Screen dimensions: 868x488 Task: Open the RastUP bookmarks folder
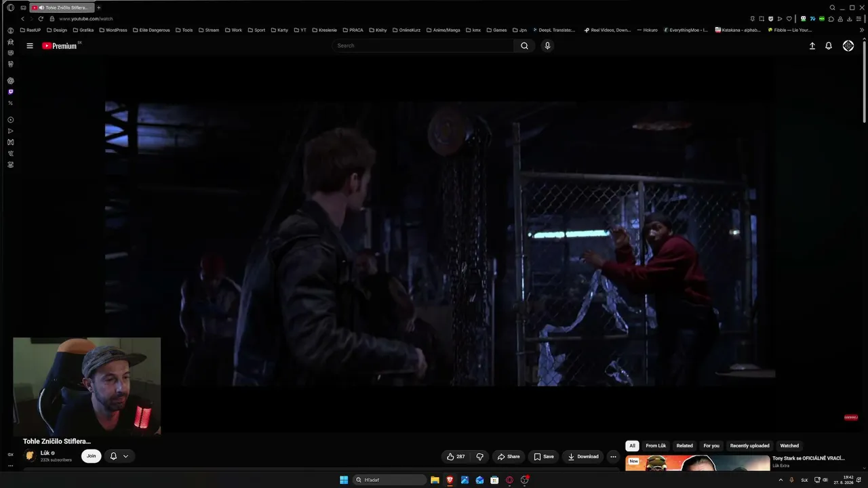point(31,30)
